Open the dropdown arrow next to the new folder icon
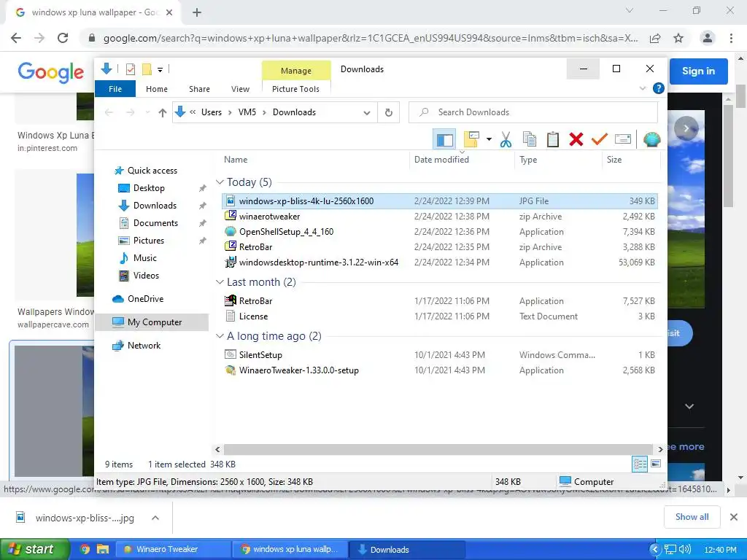The height and width of the screenshot is (560, 747). click(489, 139)
